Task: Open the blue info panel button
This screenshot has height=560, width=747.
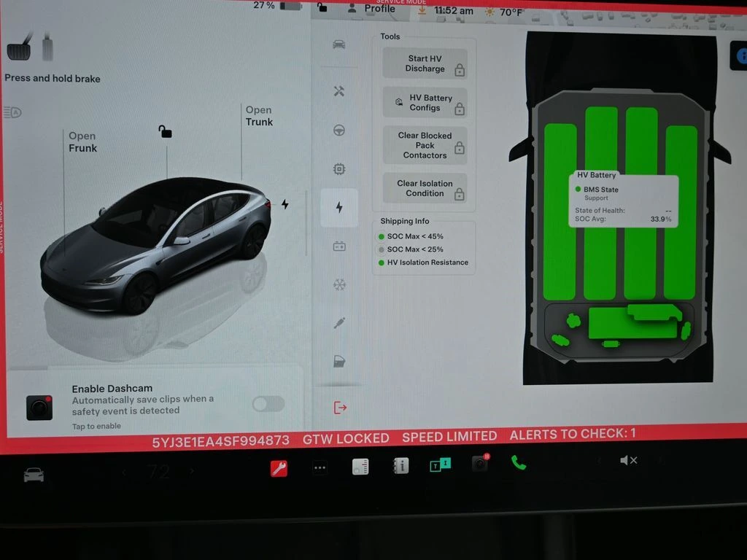Action: tap(740, 55)
